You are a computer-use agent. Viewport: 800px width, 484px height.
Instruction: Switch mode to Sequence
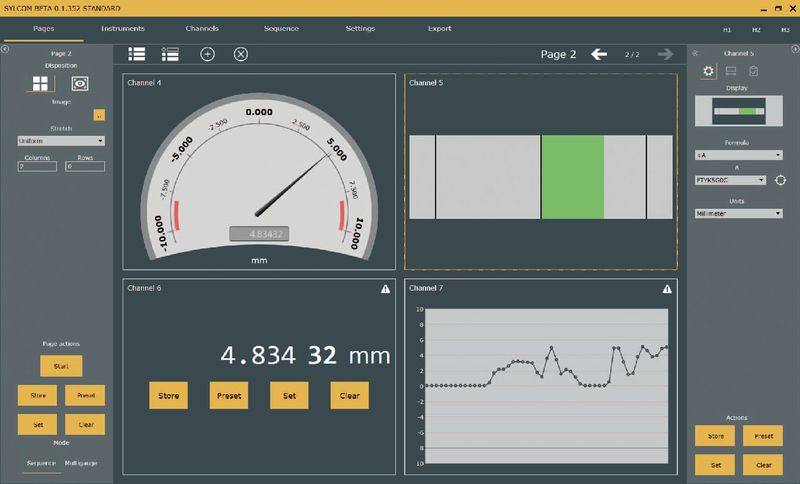40,464
